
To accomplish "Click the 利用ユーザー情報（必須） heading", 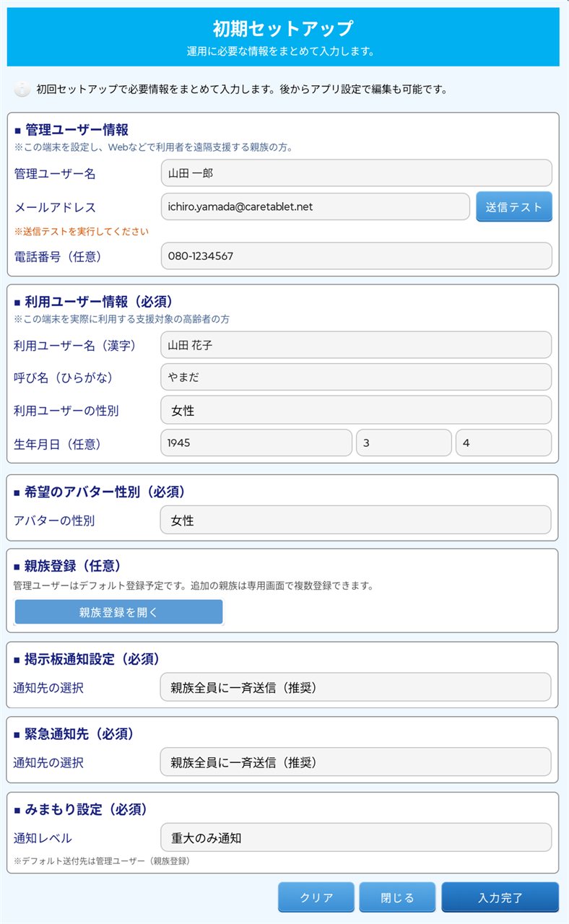I will pos(93,301).
